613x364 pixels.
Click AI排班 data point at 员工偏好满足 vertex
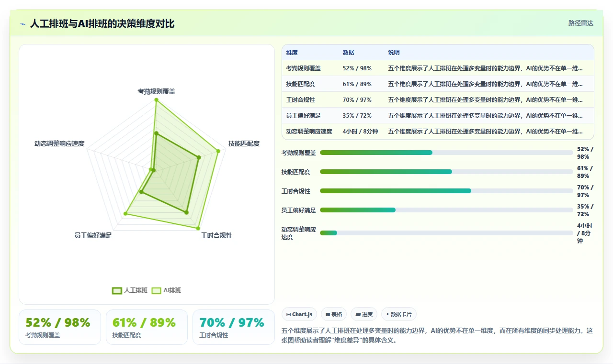pyautogui.click(x=126, y=214)
